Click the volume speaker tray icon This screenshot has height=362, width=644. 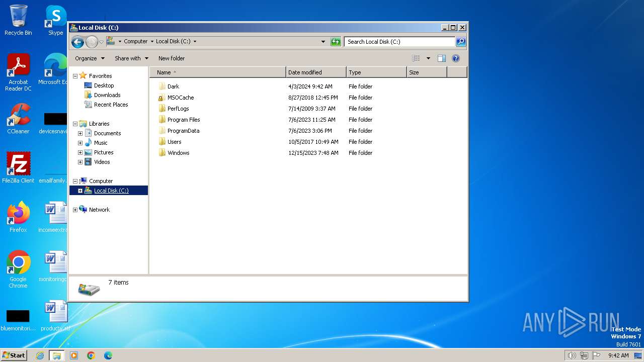pyautogui.click(x=572, y=355)
